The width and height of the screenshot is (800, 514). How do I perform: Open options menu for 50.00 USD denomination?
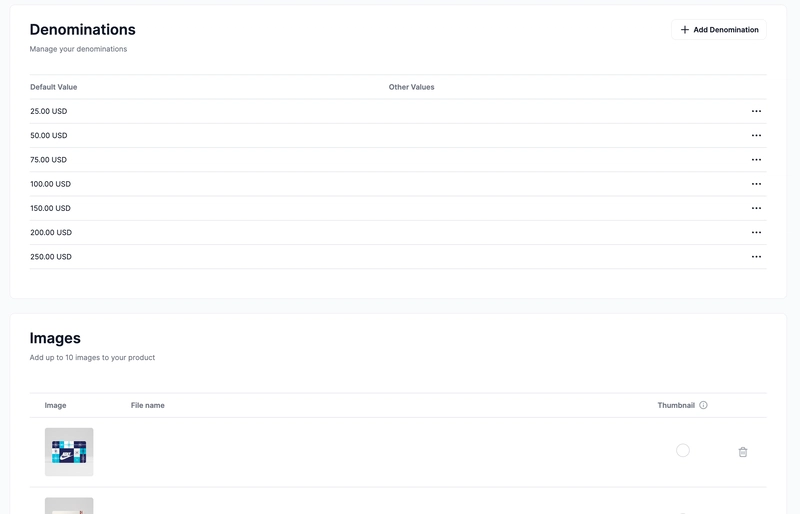756,135
